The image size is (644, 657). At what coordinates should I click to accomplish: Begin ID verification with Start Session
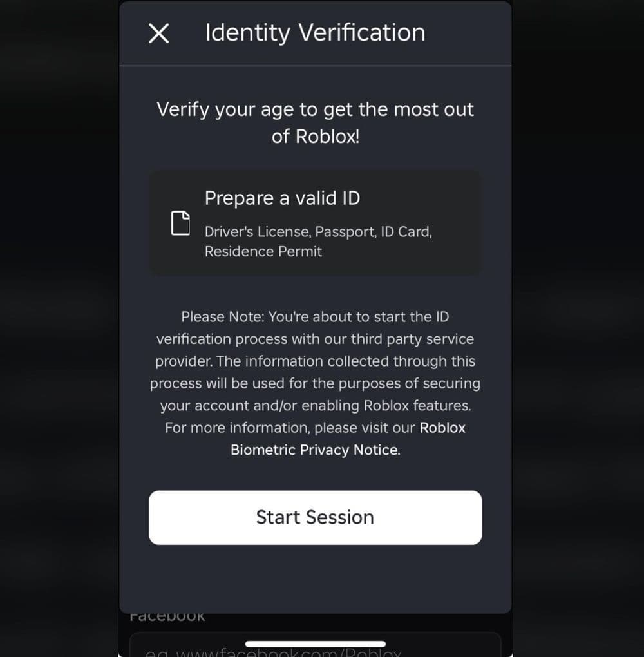(315, 517)
